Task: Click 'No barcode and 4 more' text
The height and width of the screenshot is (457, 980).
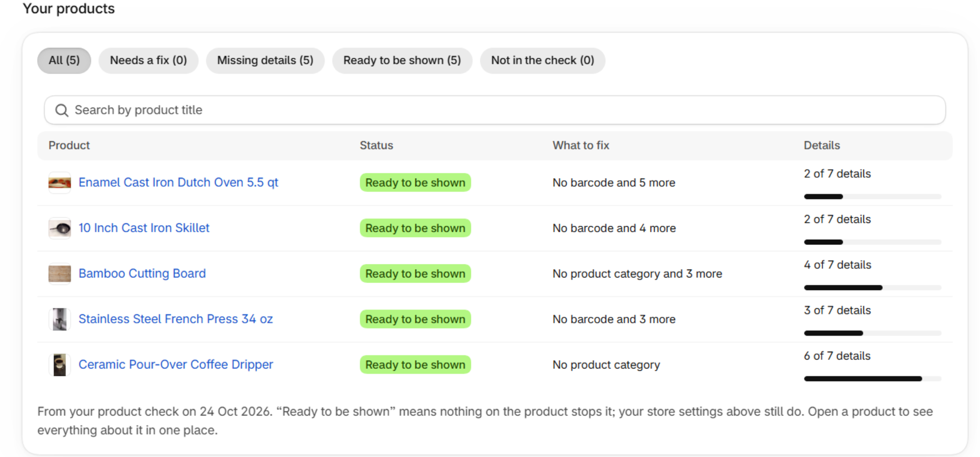Action: (614, 228)
